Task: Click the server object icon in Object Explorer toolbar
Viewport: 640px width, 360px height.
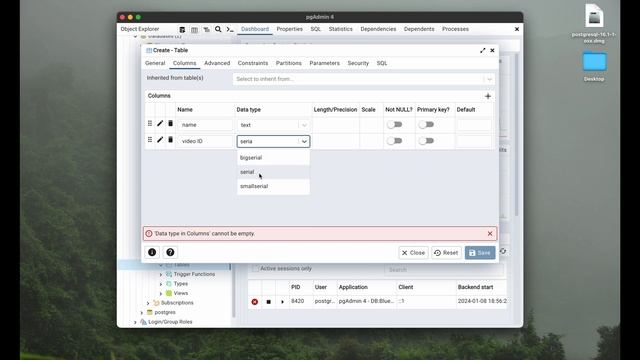Action: [x=182, y=29]
